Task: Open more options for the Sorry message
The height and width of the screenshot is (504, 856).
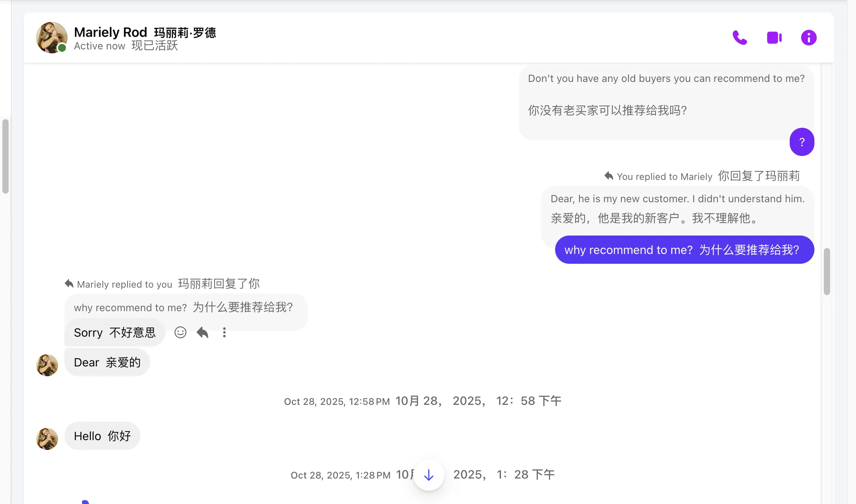Action: click(x=224, y=332)
